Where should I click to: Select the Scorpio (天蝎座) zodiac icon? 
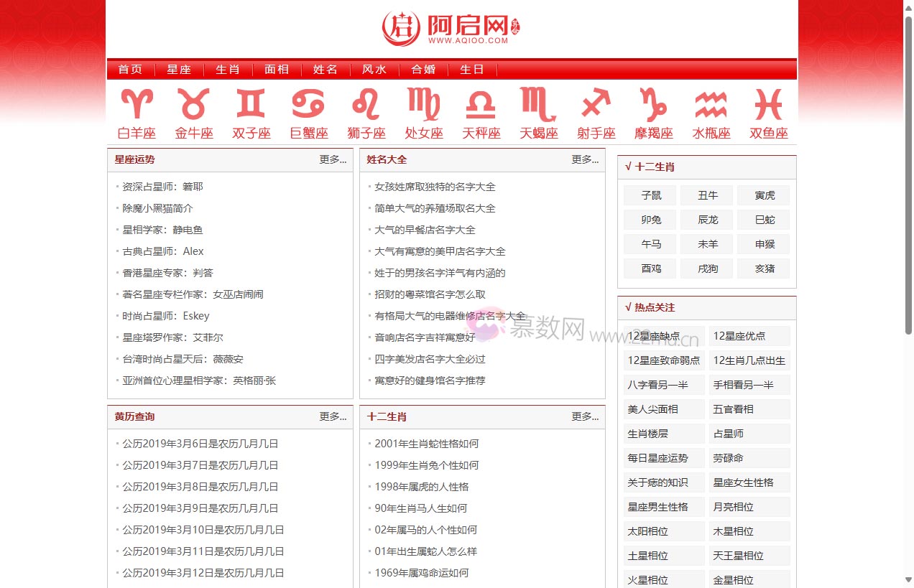tap(538, 105)
